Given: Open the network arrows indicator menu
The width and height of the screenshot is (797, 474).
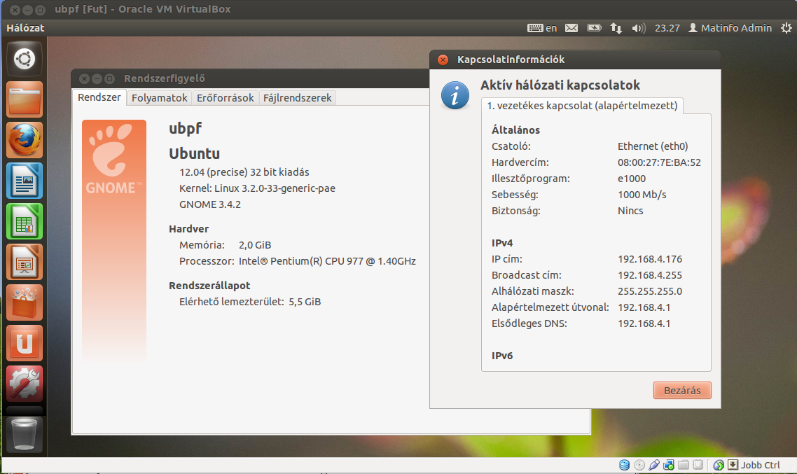Looking at the screenshot, I should 616,28.
